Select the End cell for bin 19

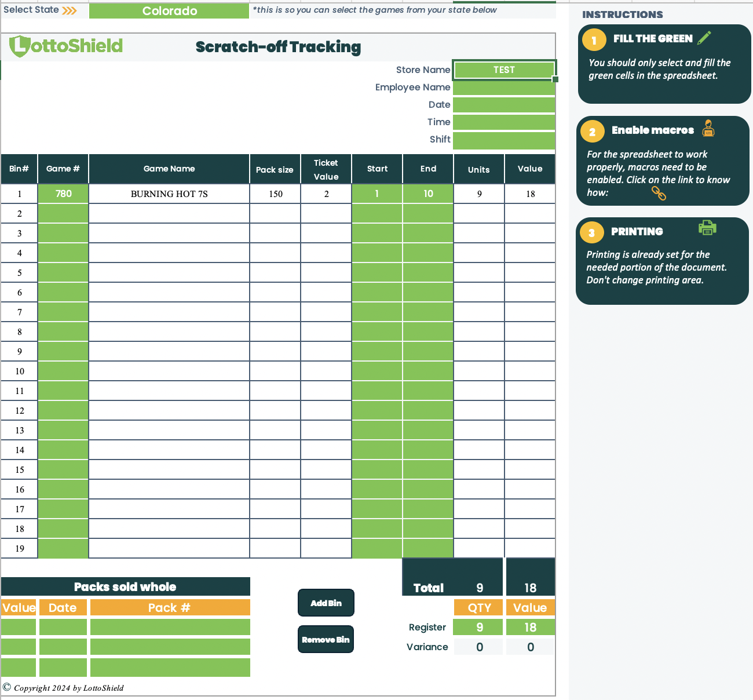click(x=428, y=548)
